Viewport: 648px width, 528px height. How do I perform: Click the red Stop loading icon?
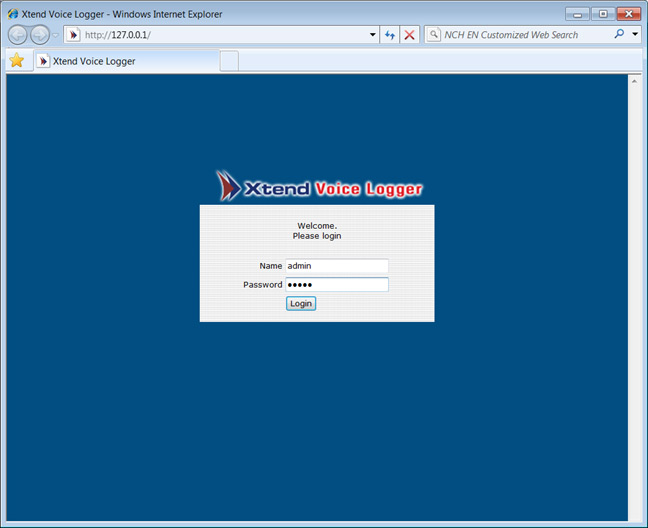[410, 35]
